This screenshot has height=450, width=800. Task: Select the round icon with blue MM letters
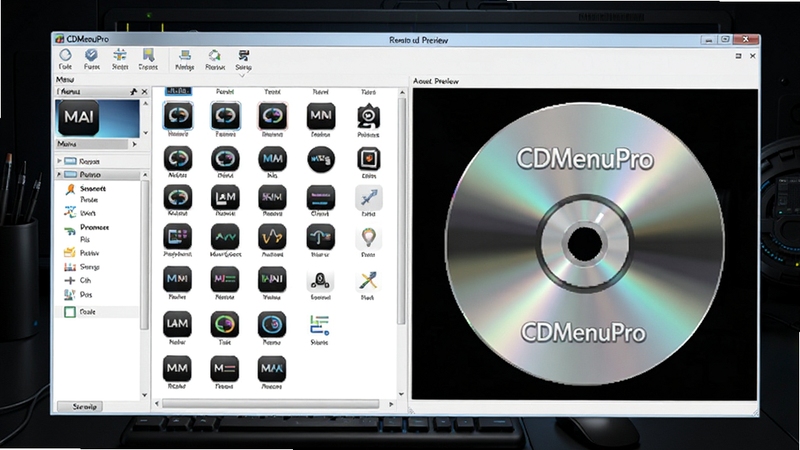coord(272,159)
